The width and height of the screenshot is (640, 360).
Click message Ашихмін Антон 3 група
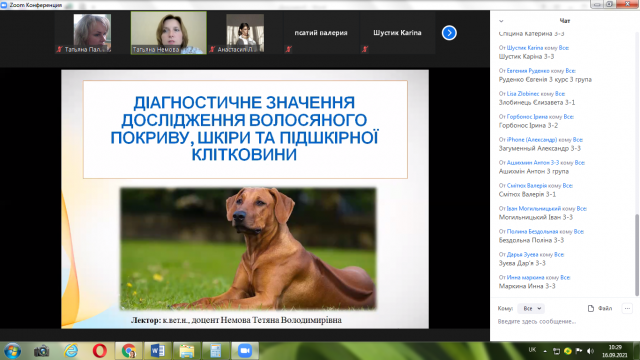pyautogui.click(x=533, y=171)
